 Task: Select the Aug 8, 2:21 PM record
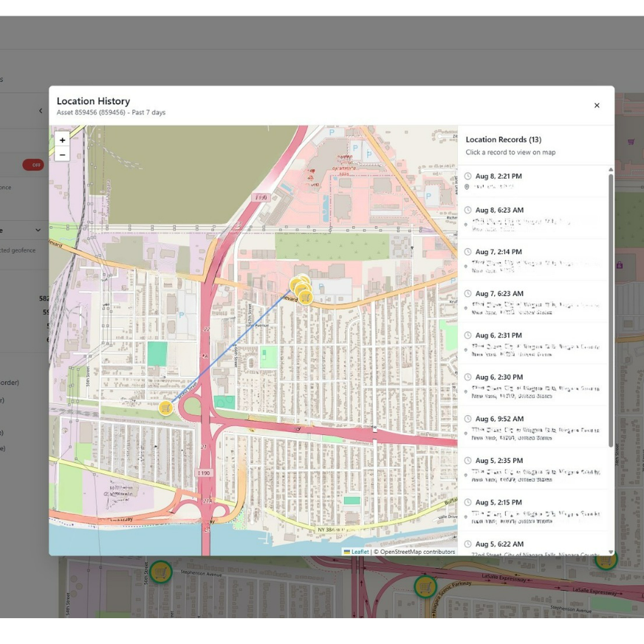[532, 181]
